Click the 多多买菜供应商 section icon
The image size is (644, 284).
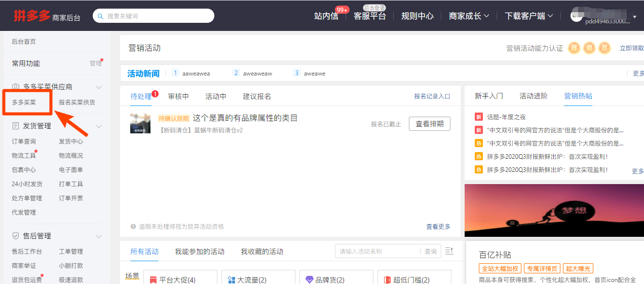(x=16, y=87)
